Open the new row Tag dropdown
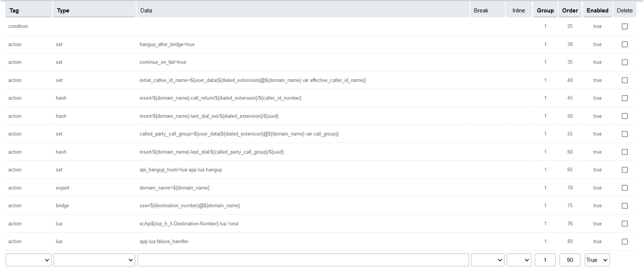This screenshot has width=644, height=268. 29,260
